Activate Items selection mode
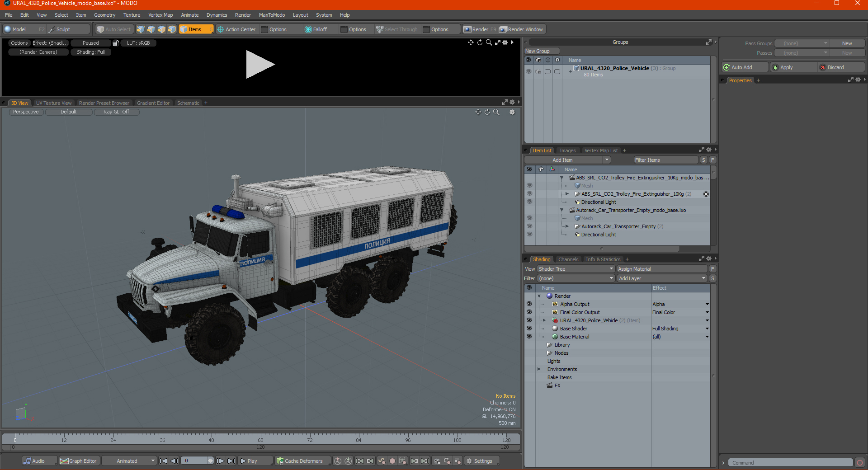The width and height of the screenshot is (868, 470). [196, 29]
